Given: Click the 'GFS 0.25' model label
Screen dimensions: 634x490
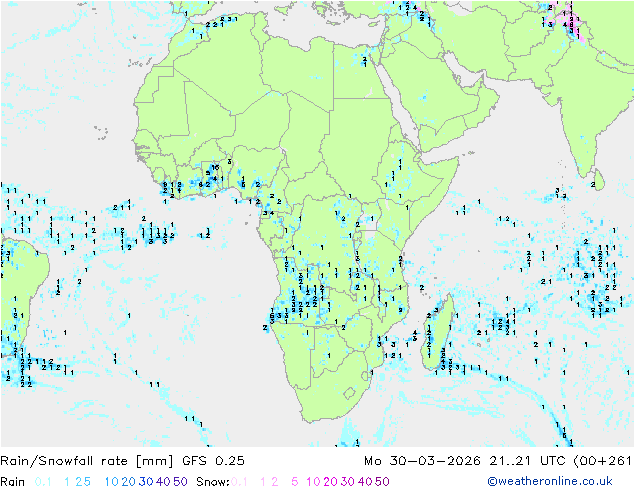Looking at the screenshot, I should [213, 461].
